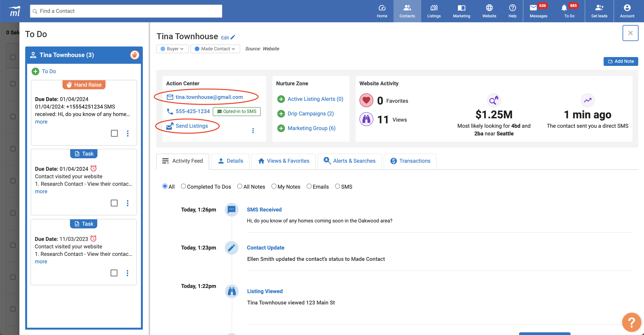
Task: Switch to Activity Feed tab
Action: (182, 161)
